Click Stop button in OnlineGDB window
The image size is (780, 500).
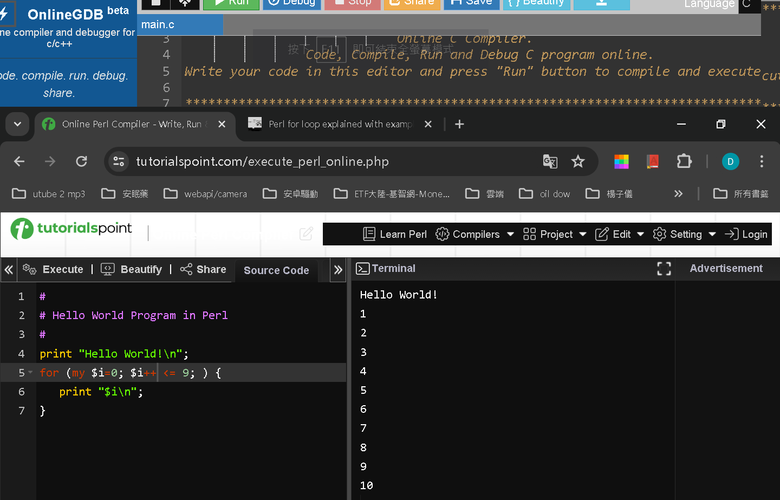tap(352, 3)
